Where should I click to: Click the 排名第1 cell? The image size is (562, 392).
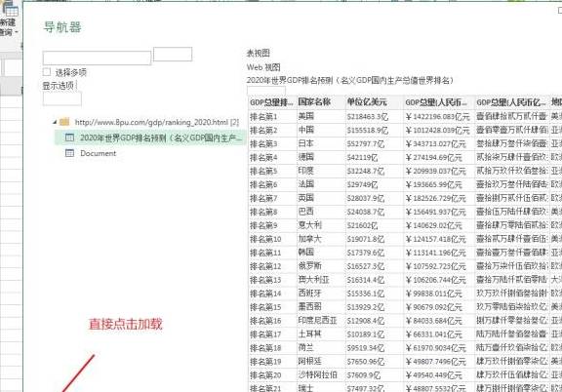272,116
